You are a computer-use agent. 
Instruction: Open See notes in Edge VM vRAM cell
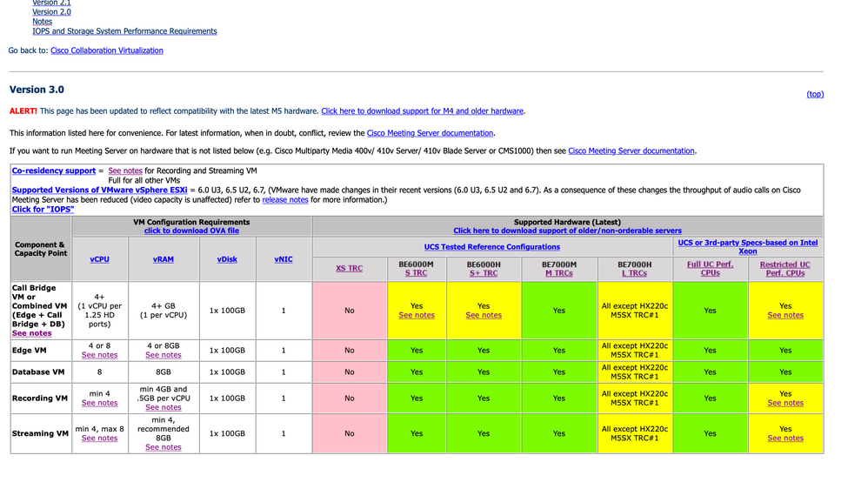pyautogui.click(x=164, y=355)
